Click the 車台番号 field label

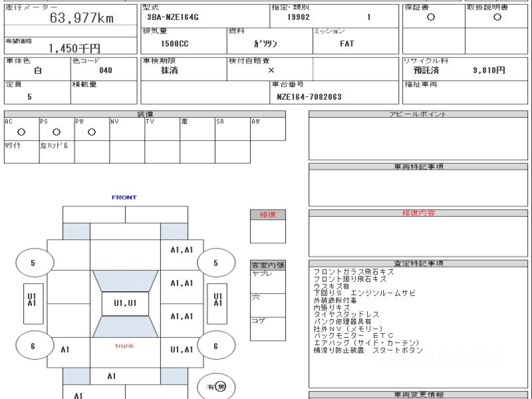tap(288, 85)
